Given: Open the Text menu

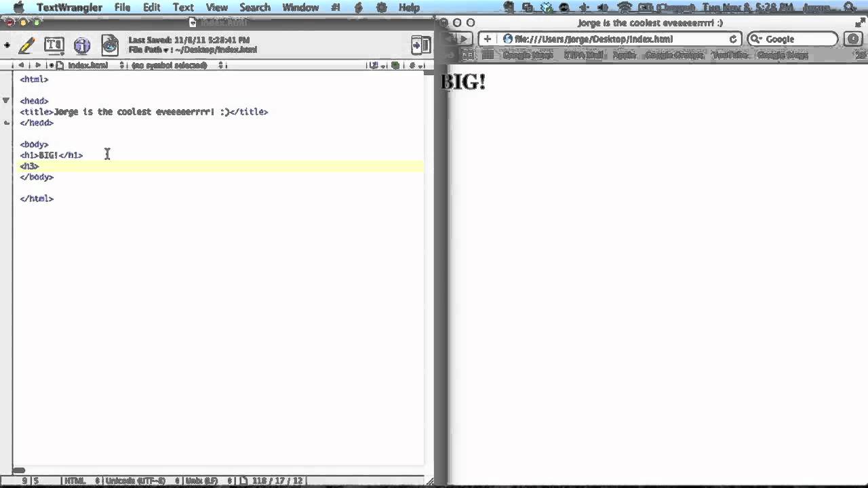Looking at the screenshot, I should coord(183,7).
